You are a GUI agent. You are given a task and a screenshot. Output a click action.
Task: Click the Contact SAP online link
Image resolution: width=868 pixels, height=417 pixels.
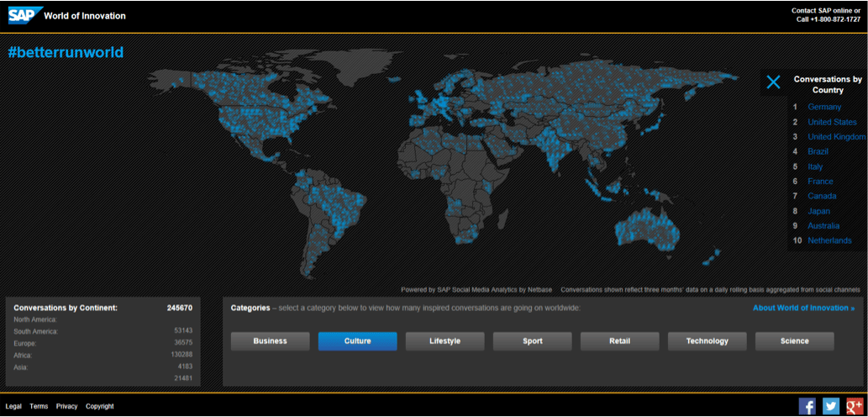point(826,11)
